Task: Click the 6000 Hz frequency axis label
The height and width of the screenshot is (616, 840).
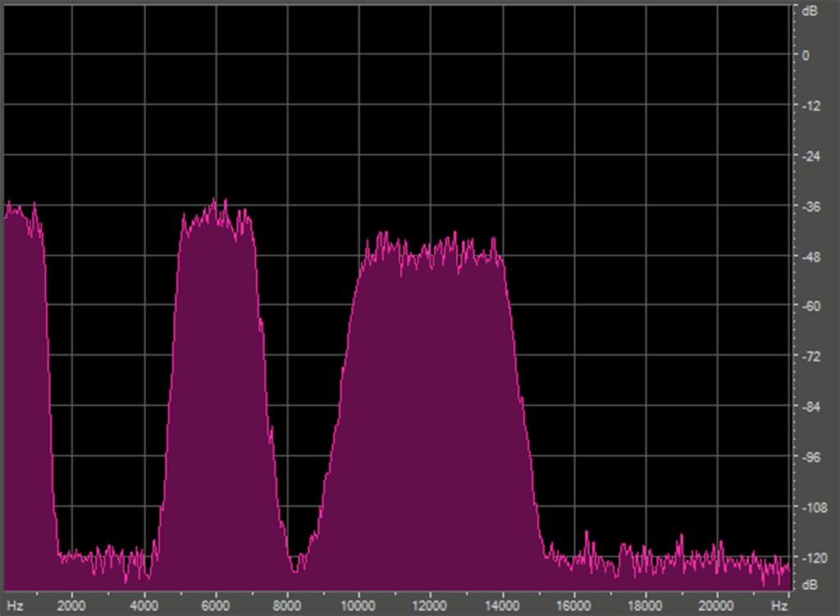Action: pyautogui.click(x=216, y=606)
